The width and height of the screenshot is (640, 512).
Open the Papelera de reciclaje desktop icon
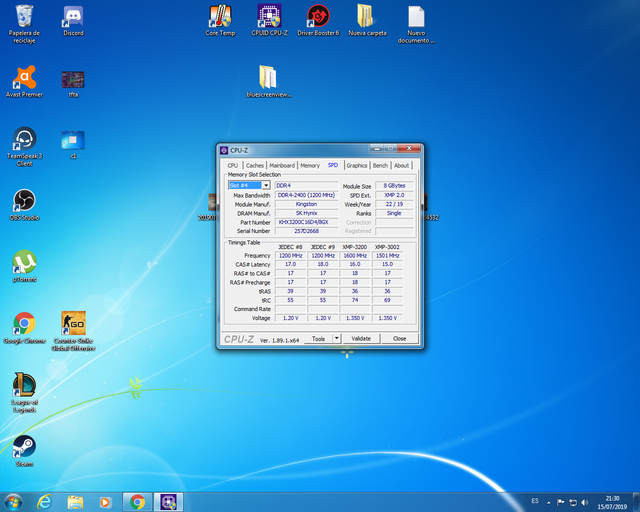[x=24, y=24]
